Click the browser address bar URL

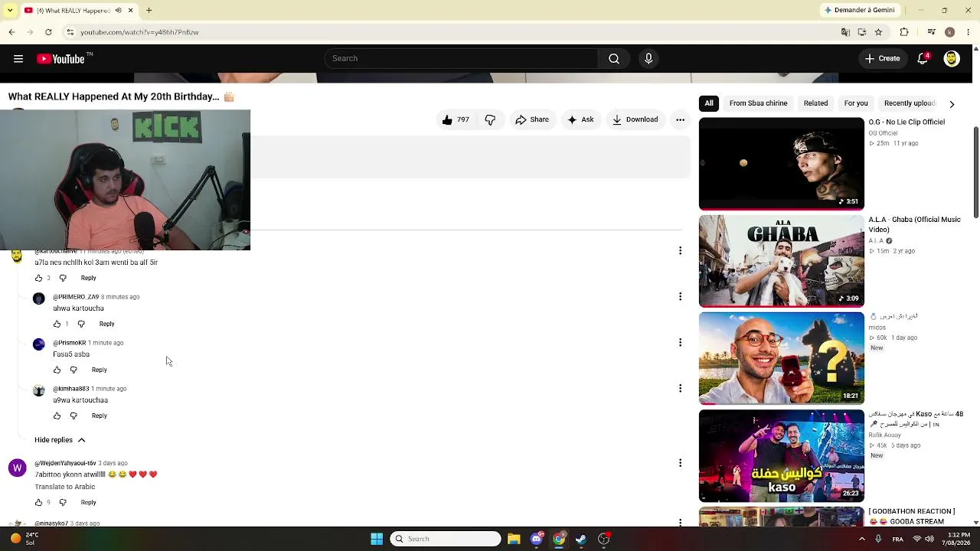tap(139, 32)
